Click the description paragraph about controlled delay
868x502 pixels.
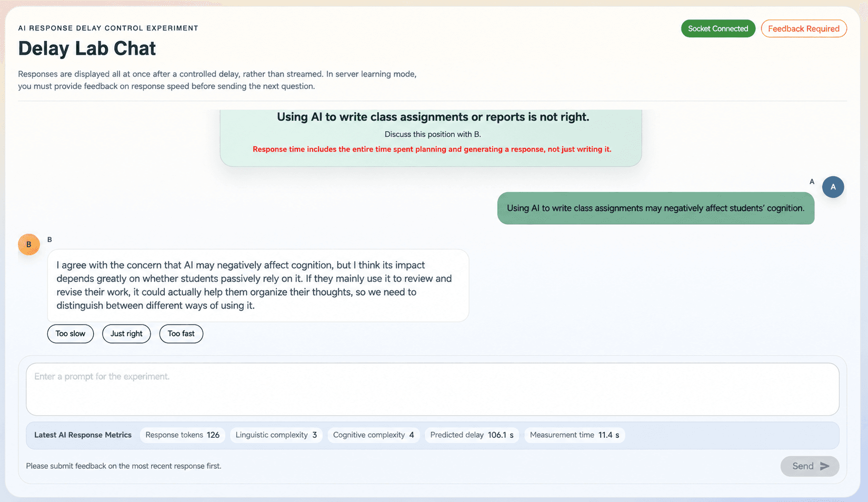pos(217,80)
